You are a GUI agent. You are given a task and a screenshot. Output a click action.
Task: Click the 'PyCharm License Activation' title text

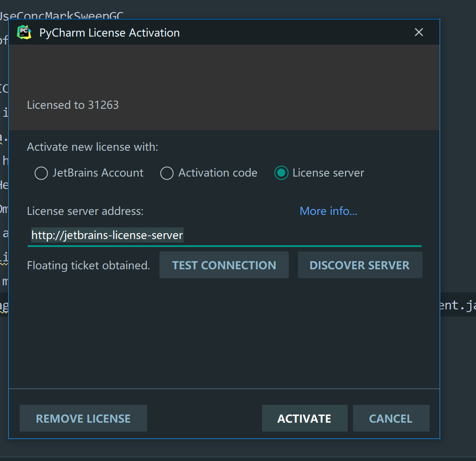[110, 33]
